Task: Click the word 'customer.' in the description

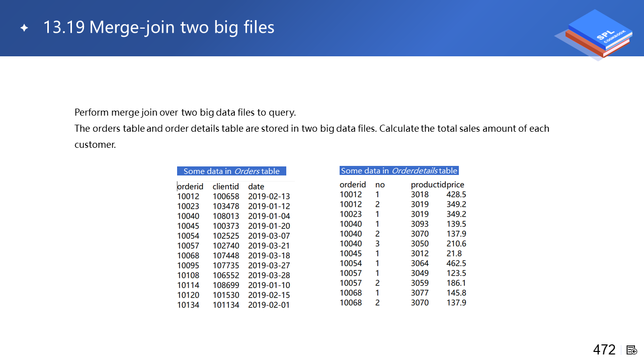Action: pyautogui.click(x=95, y=145)
